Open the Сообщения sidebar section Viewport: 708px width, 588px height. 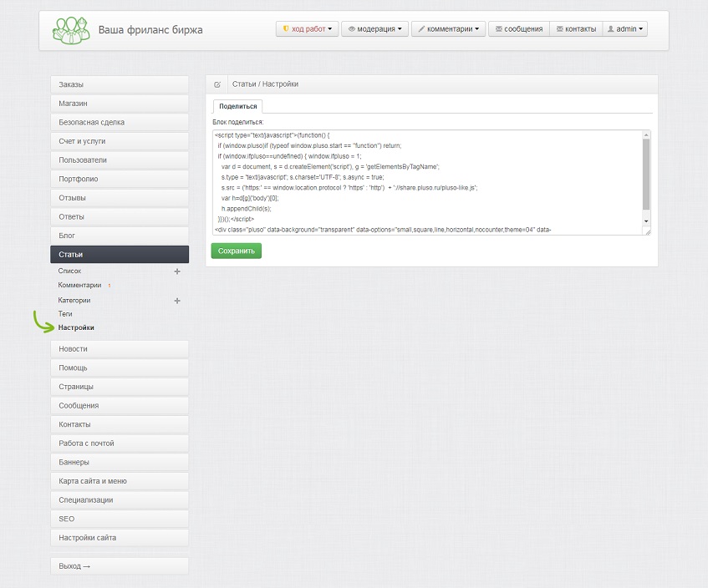pos(120,406)
